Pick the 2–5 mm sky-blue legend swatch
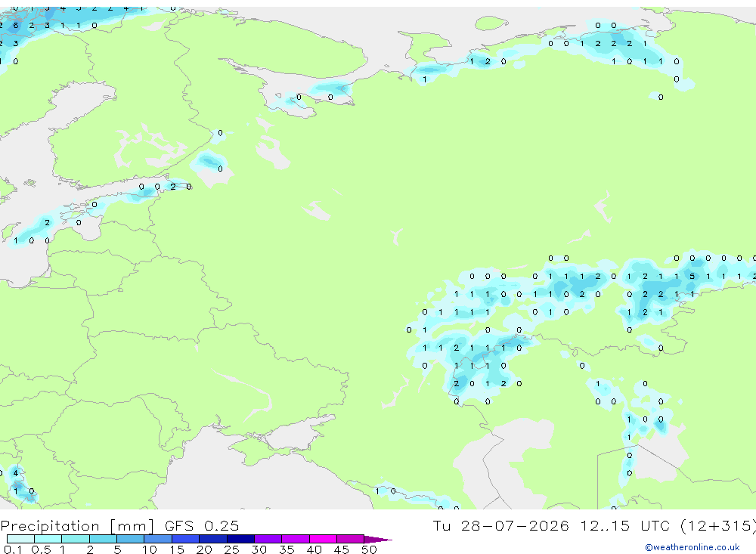This screenshot has width=756, height=554. [103, 539]
